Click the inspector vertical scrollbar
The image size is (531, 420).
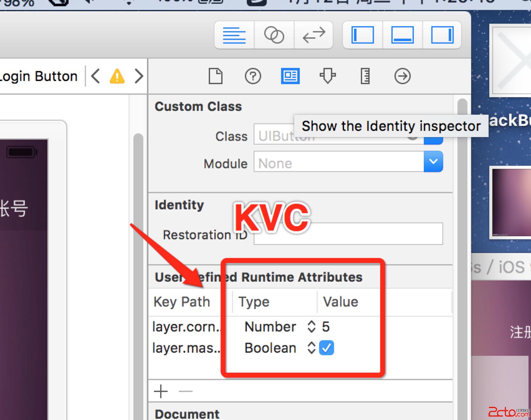pyautogui.click(x=463, y=259)
